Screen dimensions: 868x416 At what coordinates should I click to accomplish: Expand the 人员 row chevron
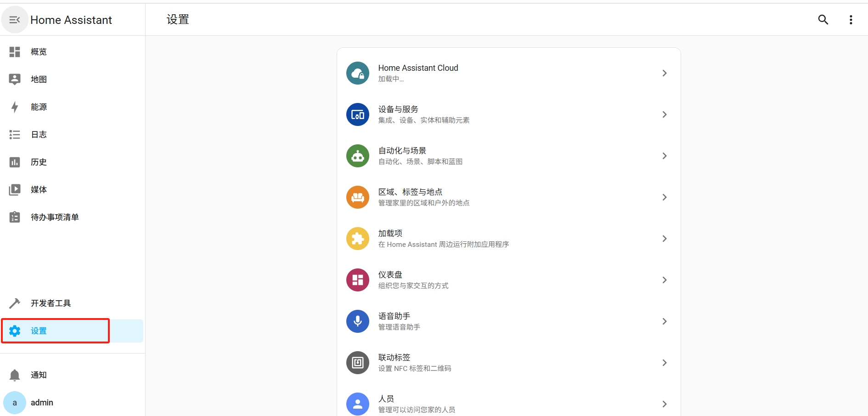(665, 404)
